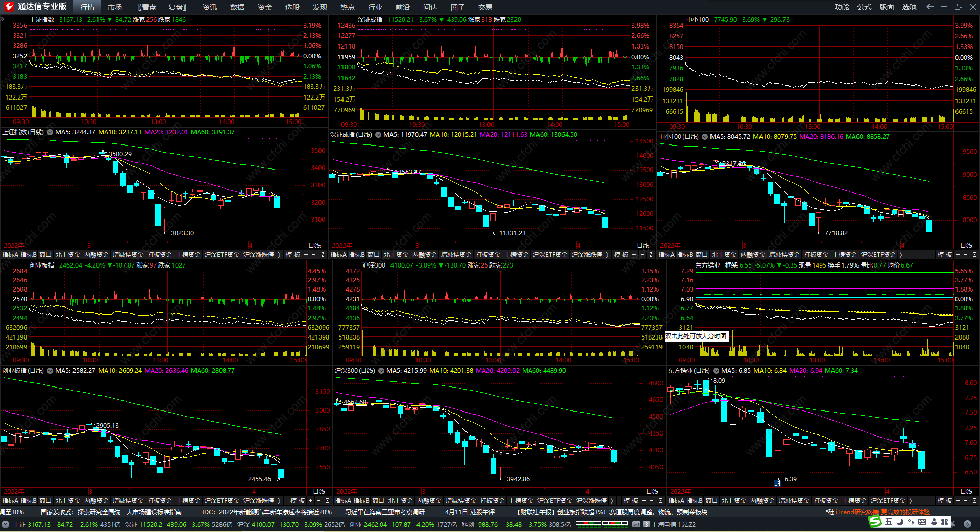Toggle 指标B under the 上证指数 chart
The height and width of the screenshot is (532, 980).
tap(28, 254)
